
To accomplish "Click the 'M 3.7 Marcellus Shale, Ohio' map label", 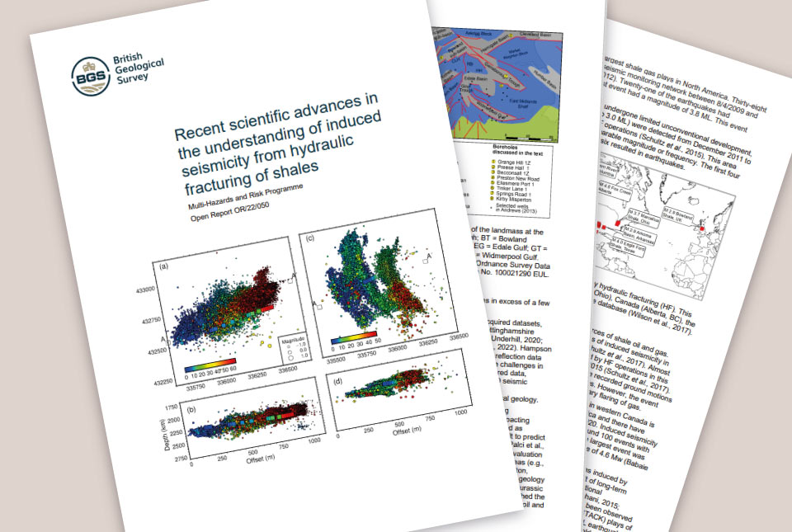I will click(642, 219).
